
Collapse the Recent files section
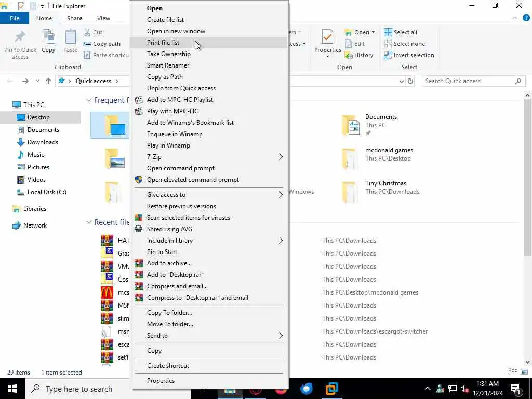coord(89,222)
